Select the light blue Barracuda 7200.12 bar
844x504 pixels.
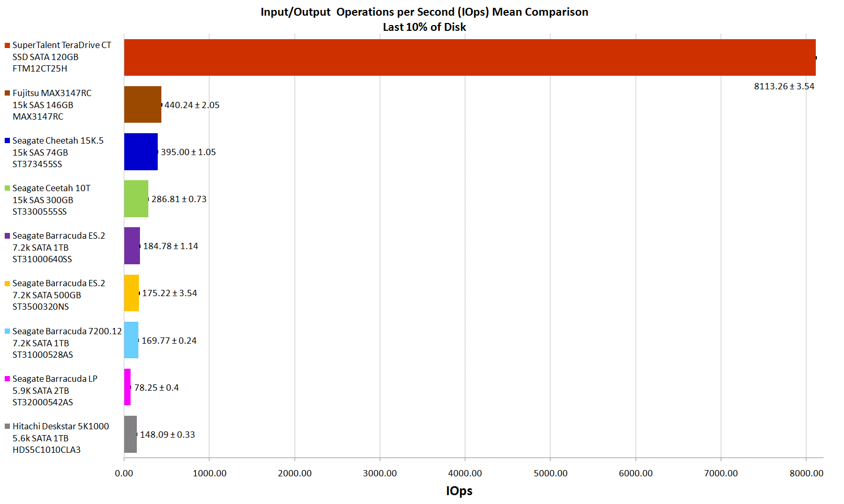(131, 340)
